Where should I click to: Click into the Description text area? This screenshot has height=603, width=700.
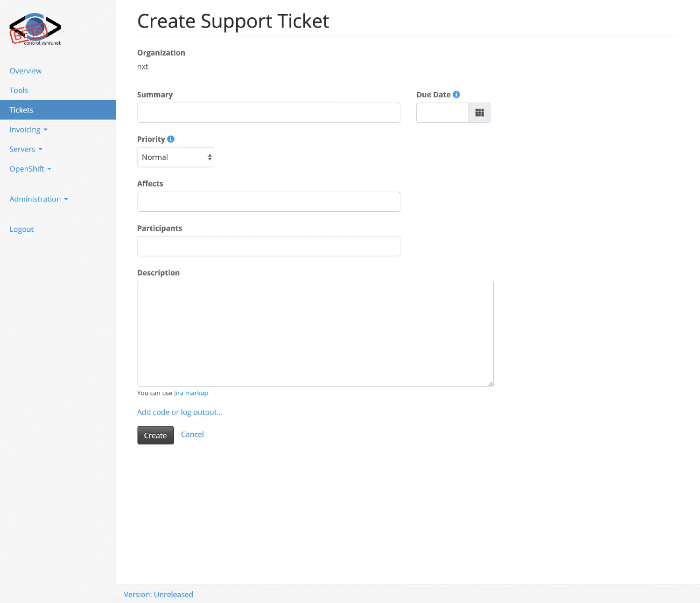click(x=315, y=333)
